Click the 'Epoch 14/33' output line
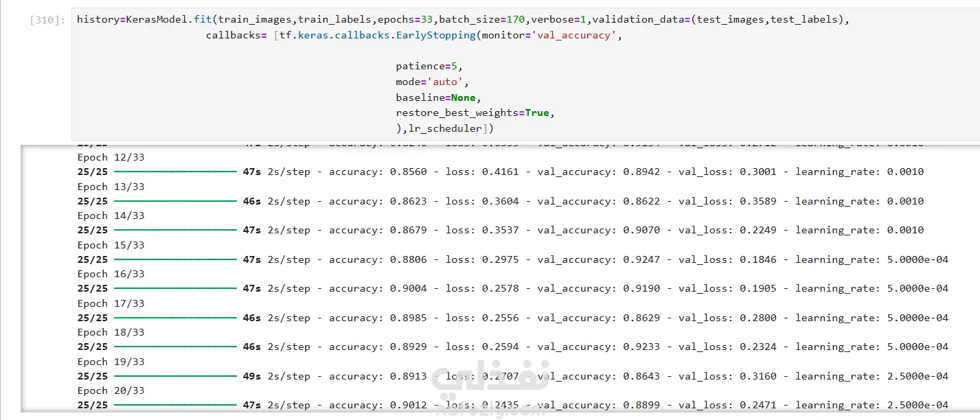 tap(111, 215)
